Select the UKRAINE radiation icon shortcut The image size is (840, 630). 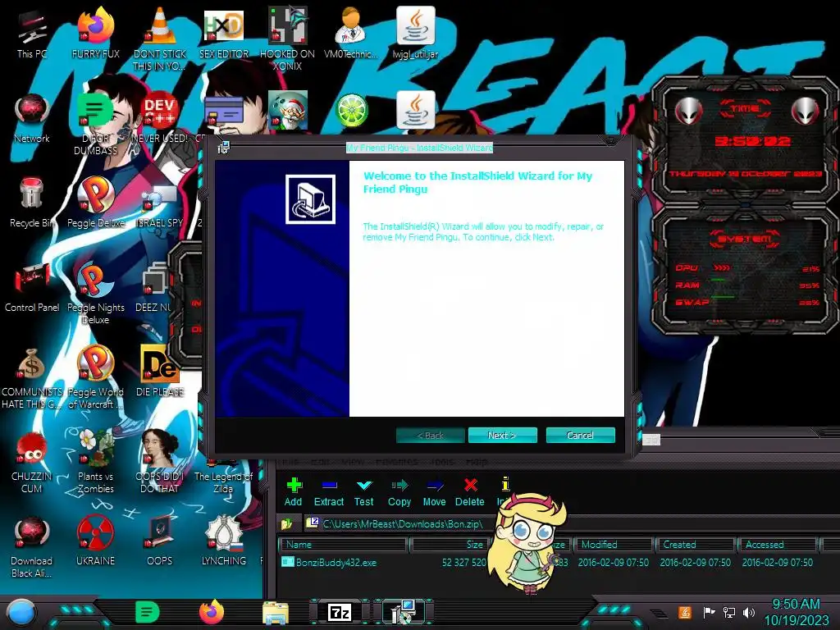coord(95,541)
